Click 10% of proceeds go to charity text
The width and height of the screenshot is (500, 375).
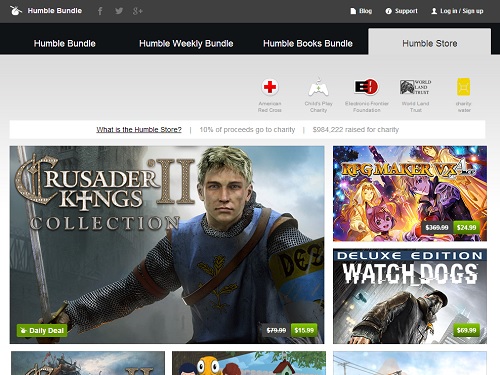coord(247,129)
